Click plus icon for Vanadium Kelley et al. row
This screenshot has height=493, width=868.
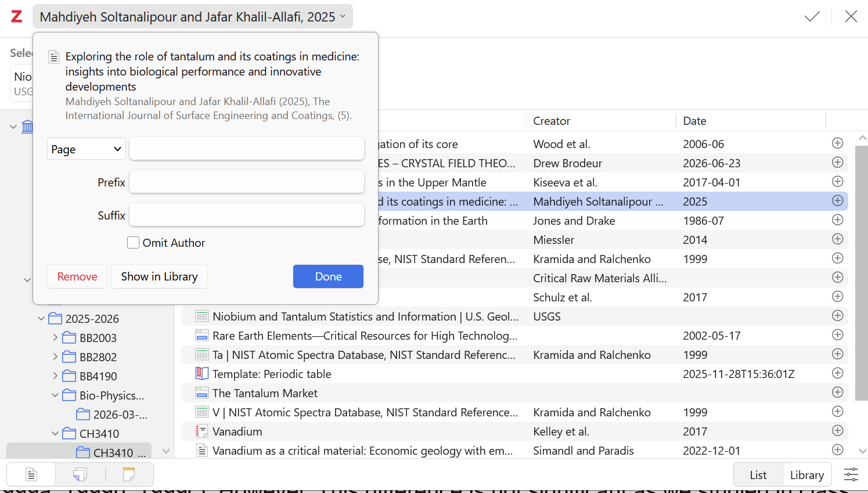click(x=837, y=430)
